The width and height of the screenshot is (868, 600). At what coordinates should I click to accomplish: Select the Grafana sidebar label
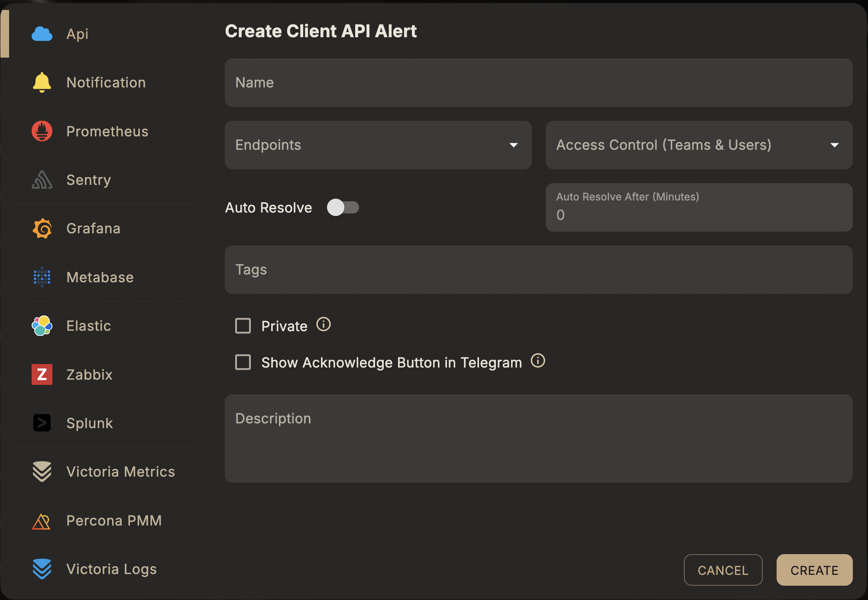[94, 229]
